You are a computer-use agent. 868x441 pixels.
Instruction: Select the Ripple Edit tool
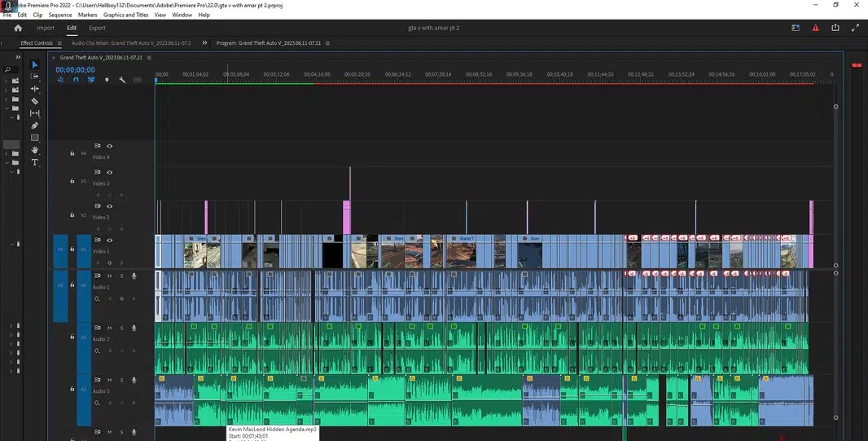point(34,89)
